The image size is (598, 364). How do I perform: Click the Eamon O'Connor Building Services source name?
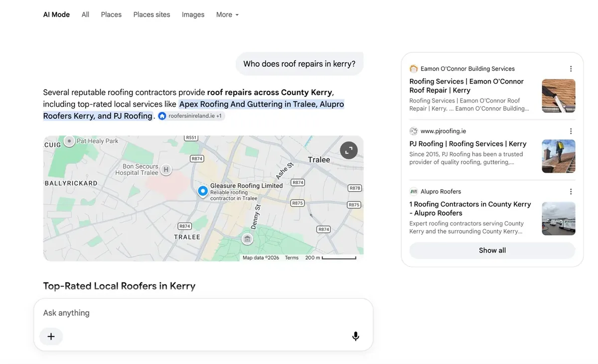(467, 69)
